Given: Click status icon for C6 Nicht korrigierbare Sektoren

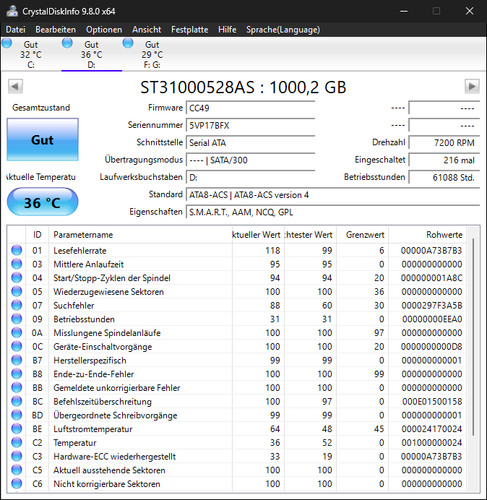Looking at the screenshot, I should [x=17, y=483].
